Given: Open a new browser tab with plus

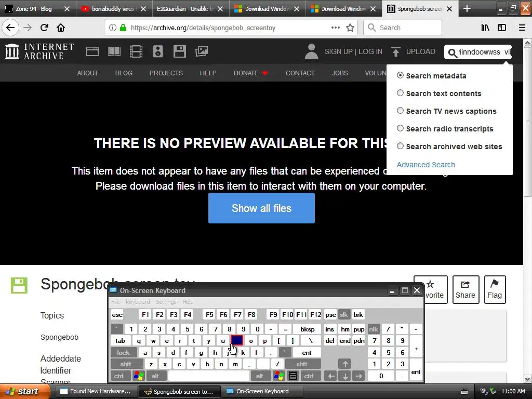Looking at the screenshot, I should [x=467, y=8].
